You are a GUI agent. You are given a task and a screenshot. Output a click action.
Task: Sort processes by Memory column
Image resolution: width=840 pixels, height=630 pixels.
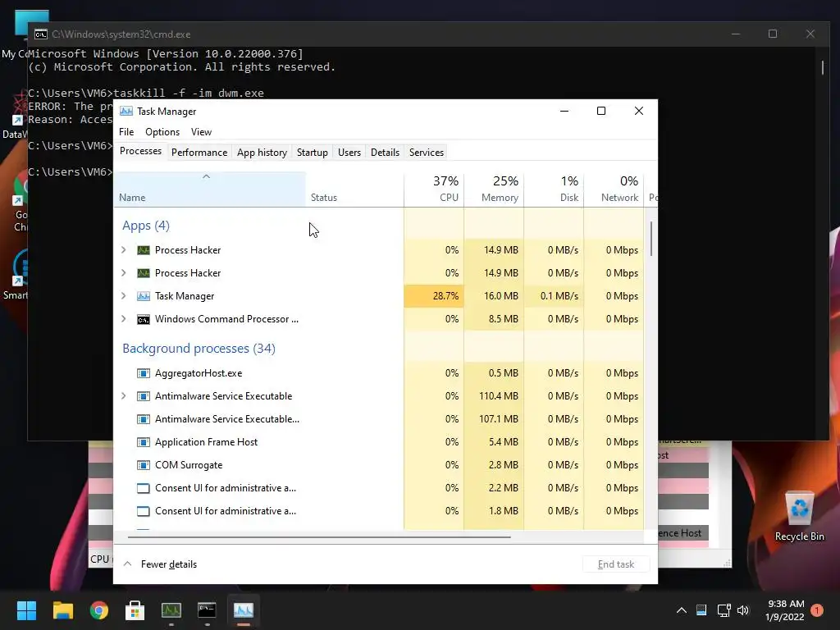[494, 189]
